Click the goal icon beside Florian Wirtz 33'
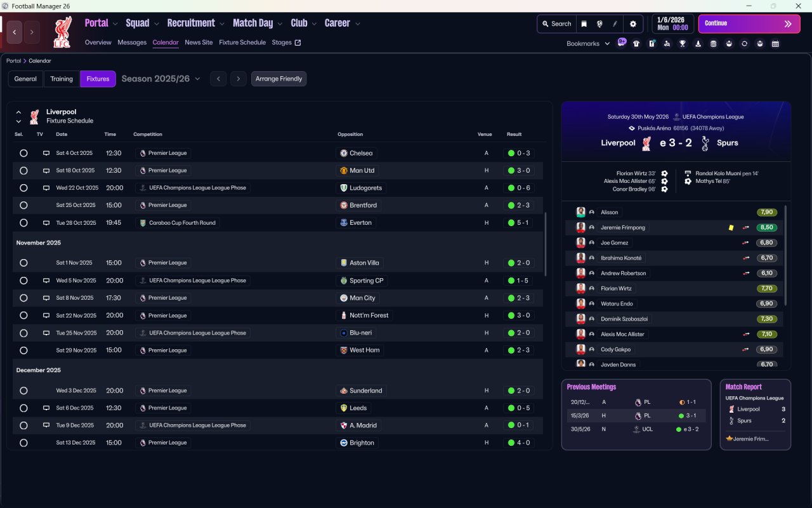 click(x=664, y=173)
